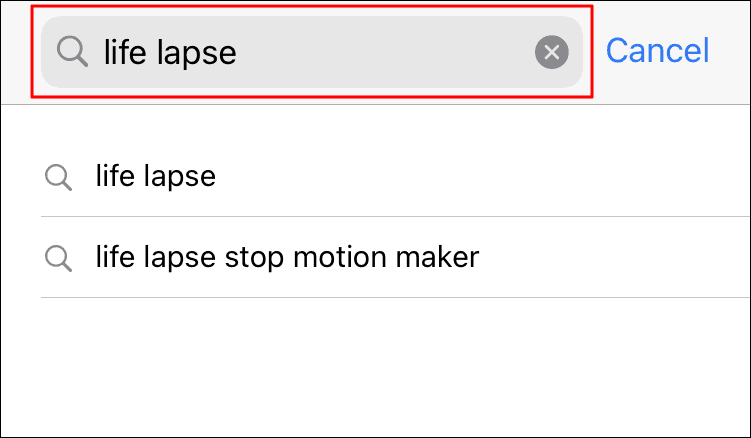This screenshot has height=438, width=751.
Task: Click into the search field containing 'life lapse'
Action: click(311, 52)
